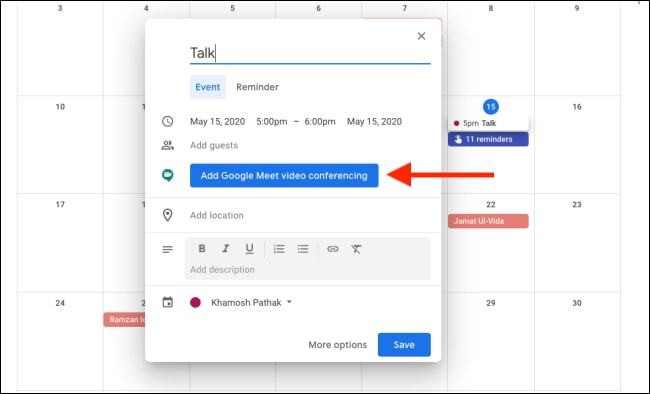Viewport: 650px width, 394px height.
Task: Insert a numbered list in description
Action: pyautogui.click(x=279, y=249)
